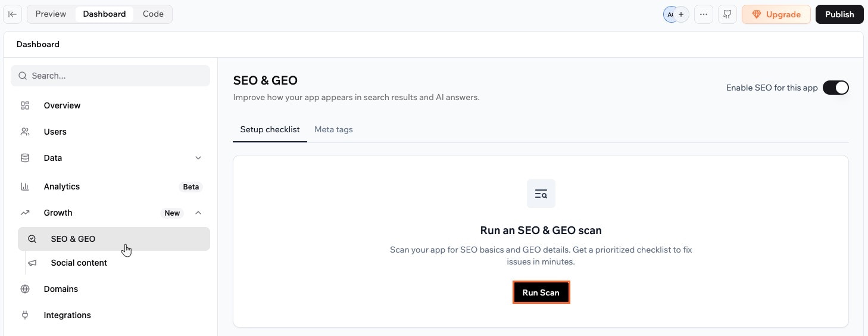Collapse the sidebar with the arrow icon
The width and height of the screenshot is (868, 336).
[x=13, y=14]
